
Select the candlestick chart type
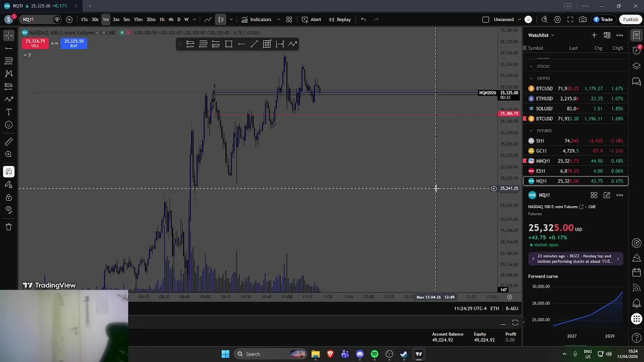(221, 20)
